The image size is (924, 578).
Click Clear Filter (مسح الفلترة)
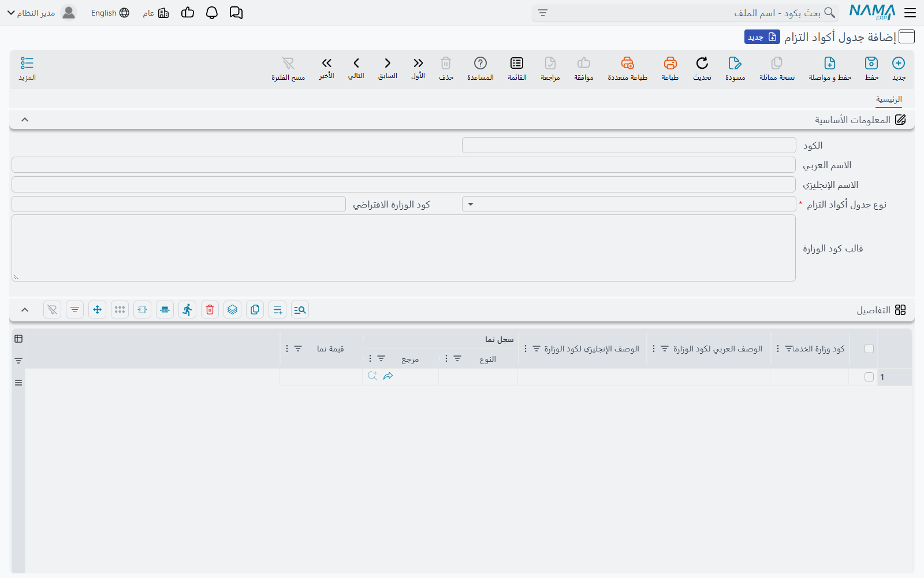pyautogui.click(x=288, y=68)
